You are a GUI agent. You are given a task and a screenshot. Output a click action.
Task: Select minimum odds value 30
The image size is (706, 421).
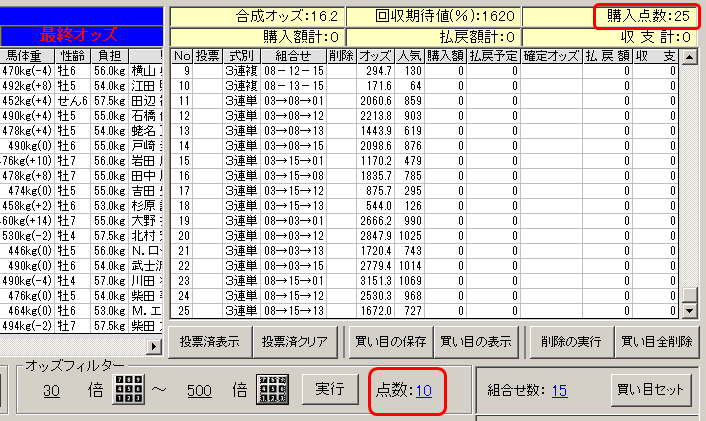tap(51, 390)
